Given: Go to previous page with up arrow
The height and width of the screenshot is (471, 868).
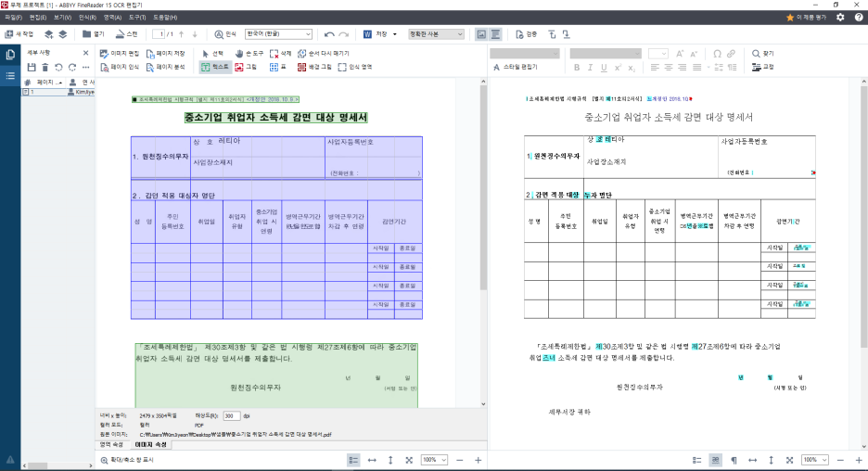Looking at the screenshot, I should coord(181,34).
